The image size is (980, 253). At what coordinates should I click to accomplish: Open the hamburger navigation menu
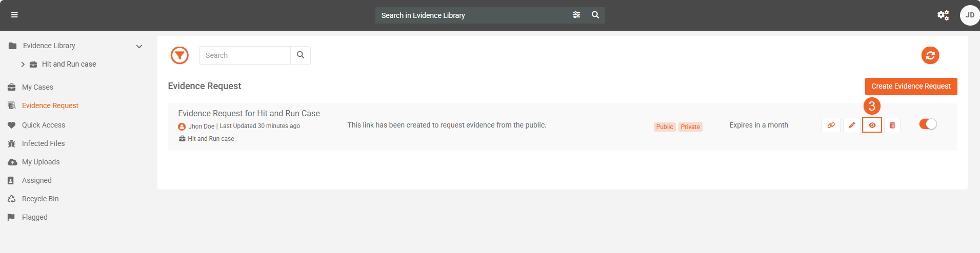point(14,15)
